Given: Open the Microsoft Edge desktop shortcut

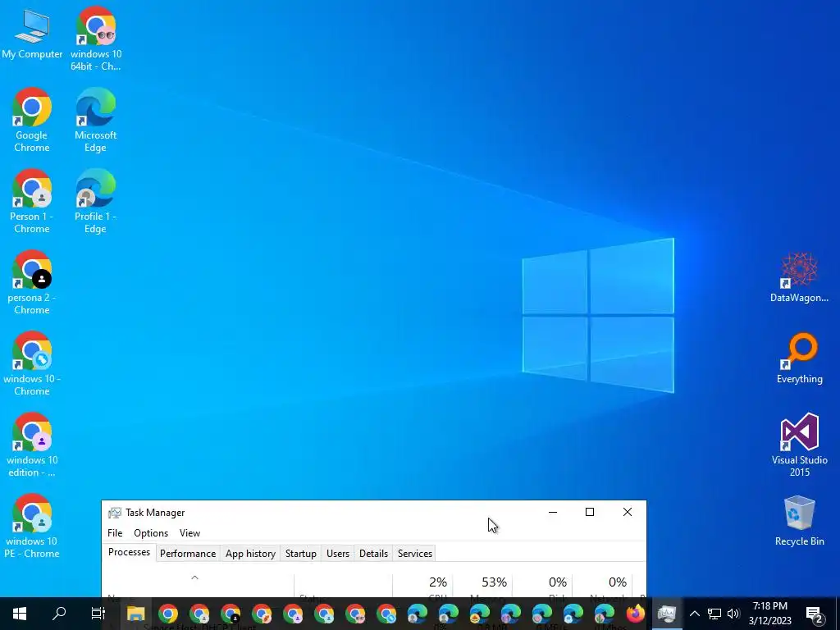Looking at the screenshot, I should pos(95,120).
